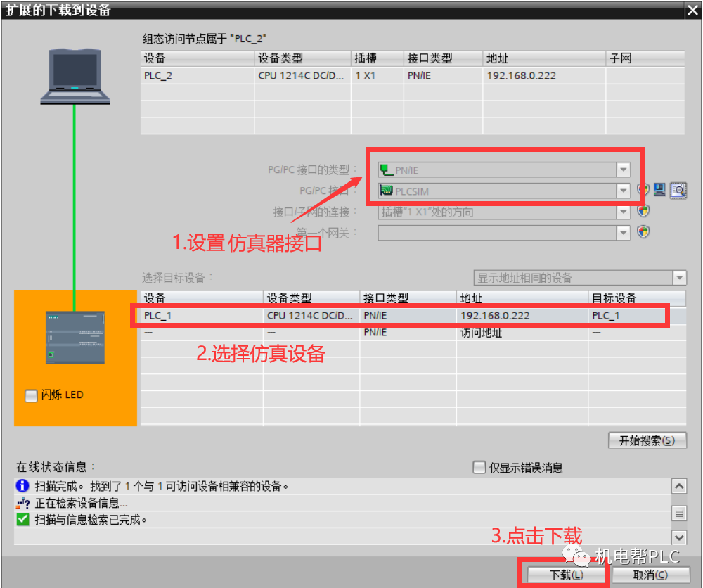The image size is (703, 588).
Task: Click the shield icon beside 插槽 1 X1 connection
Action: 644,211
